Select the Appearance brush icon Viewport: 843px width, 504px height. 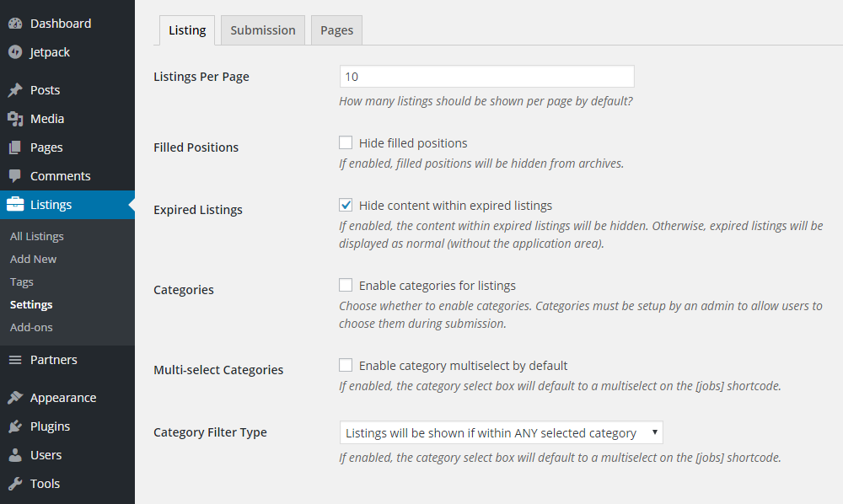click(x=18, y=397)
